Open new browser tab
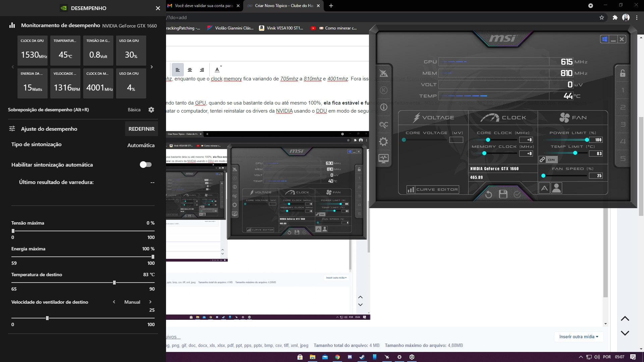This screenshot has height=362, width=644. [331, 6]
